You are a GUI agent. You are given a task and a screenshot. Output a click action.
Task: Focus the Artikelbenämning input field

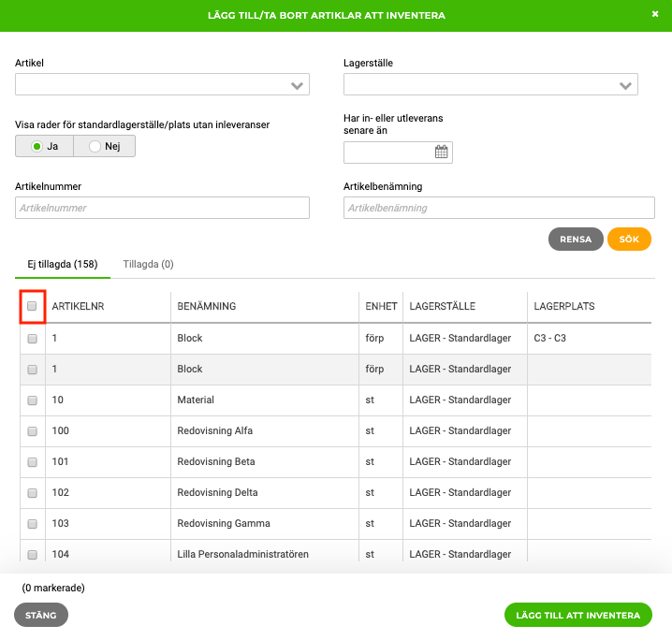point(499,208)
